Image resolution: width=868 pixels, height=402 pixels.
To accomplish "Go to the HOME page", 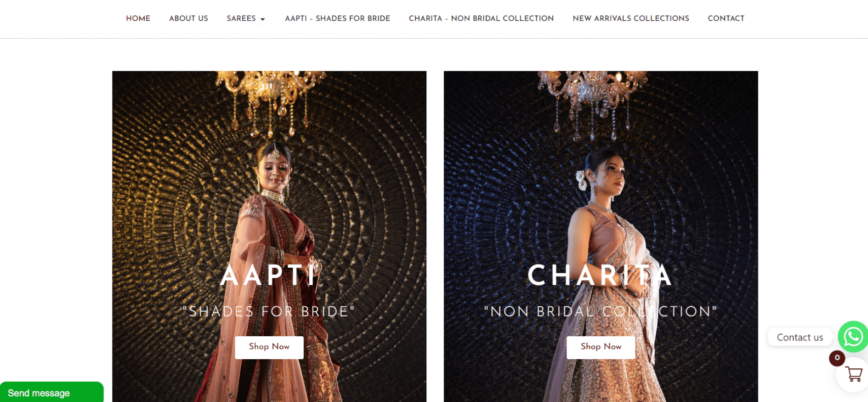I will coord(138,18).
